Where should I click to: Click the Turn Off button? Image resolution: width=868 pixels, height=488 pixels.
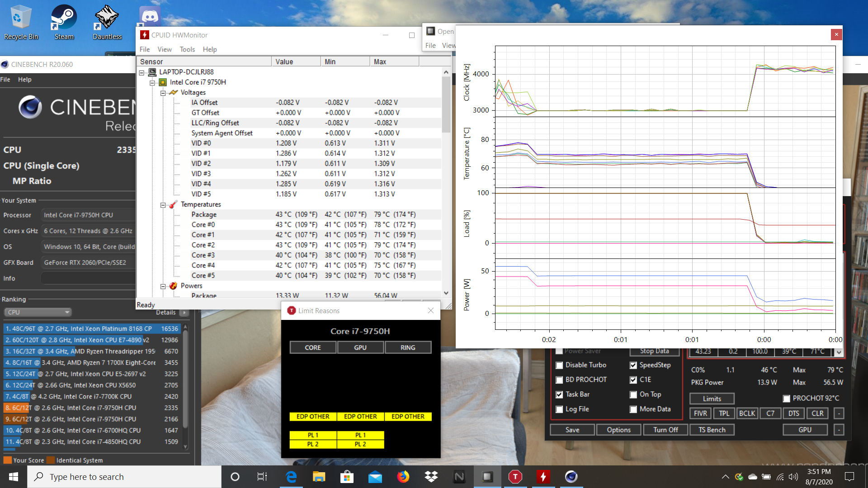point(665,430)
